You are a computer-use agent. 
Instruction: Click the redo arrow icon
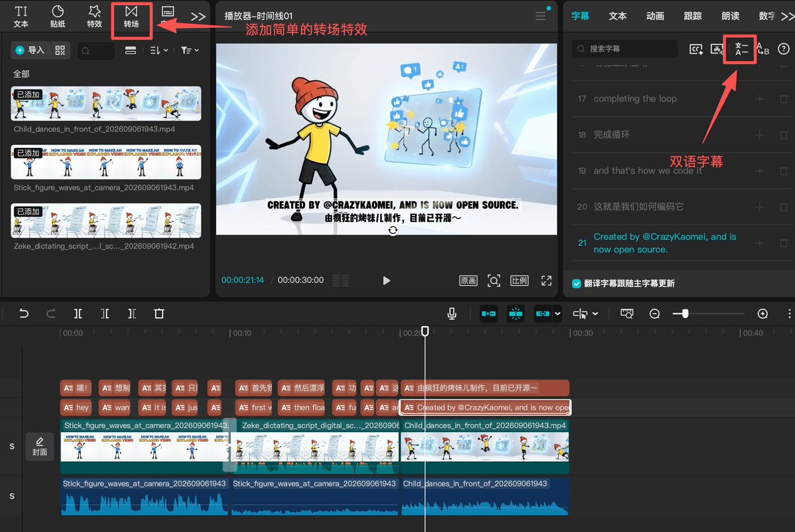click(x=50, y=313)
